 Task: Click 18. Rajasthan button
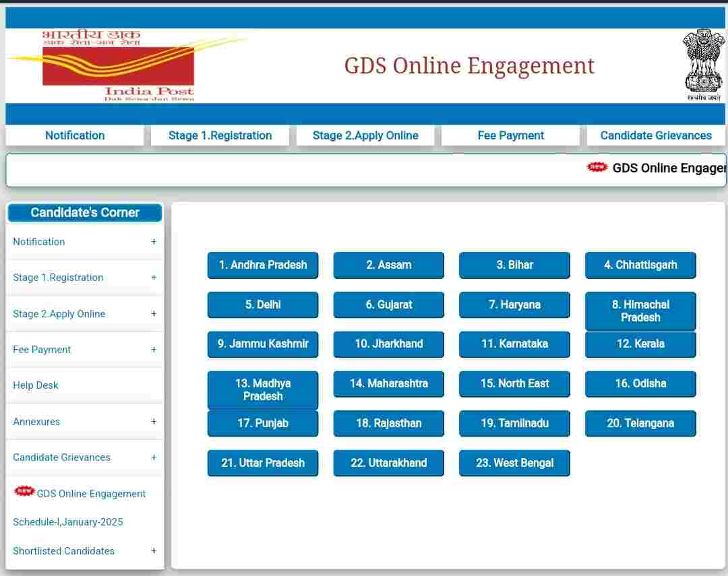click(389, 423)
